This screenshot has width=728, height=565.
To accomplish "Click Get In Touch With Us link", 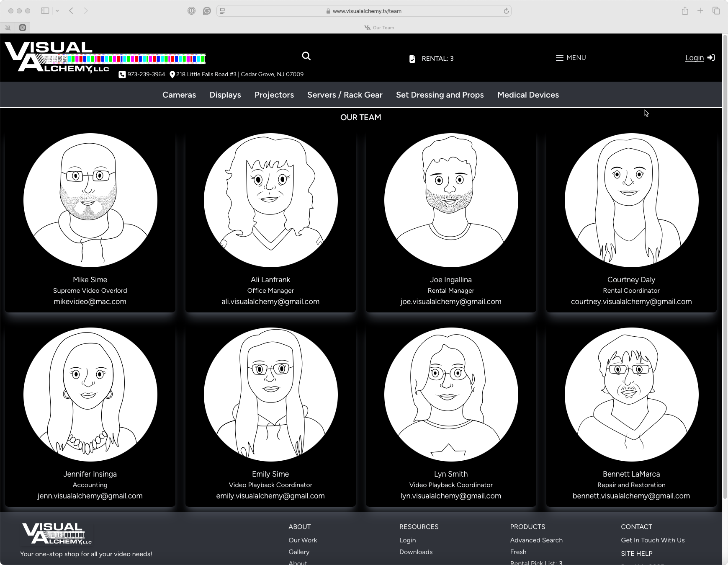I will tap(653, 540).
